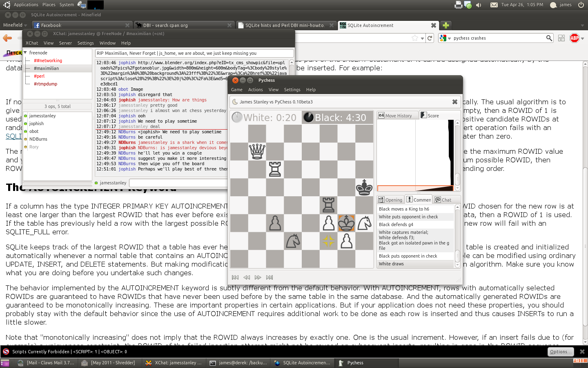
Task: Select the #perl channel in XChat
Action: 39,76
